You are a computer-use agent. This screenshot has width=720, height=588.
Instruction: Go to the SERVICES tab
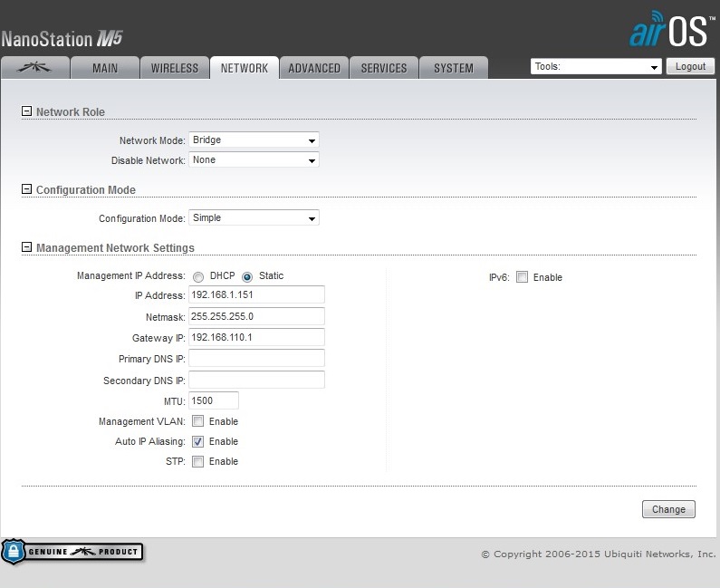[x=384, y=68]
